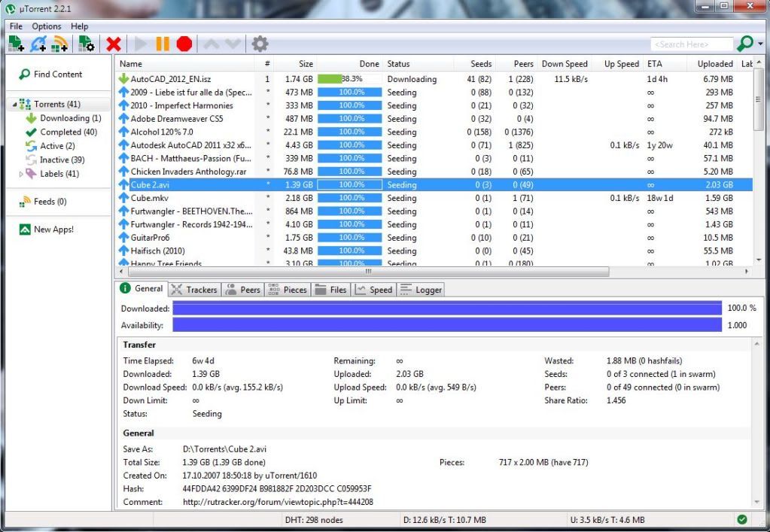770x532 pixels.
Task: Click the green search magnifier icon
Action: pyautogui.click(x=745, y=44)
